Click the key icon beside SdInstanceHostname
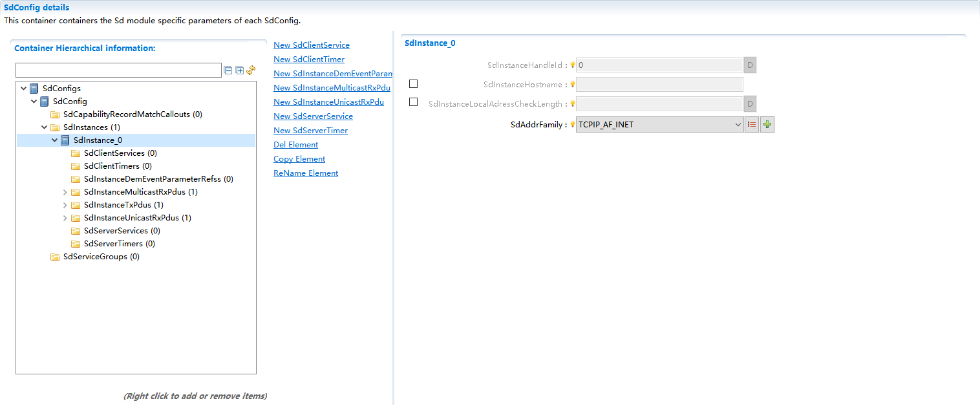Viewport: 980px width, 408px height. [x=571, y=84]
